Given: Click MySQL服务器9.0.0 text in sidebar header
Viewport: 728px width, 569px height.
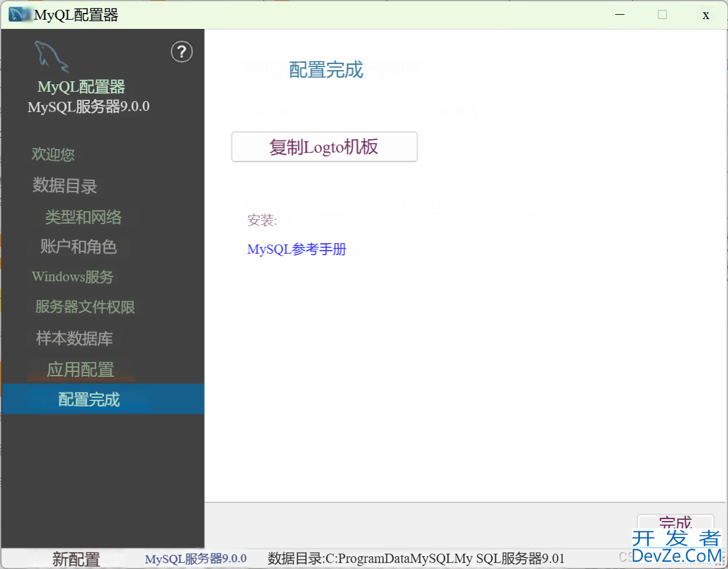Looking at the screenshot, I should (x=89, y=107).
